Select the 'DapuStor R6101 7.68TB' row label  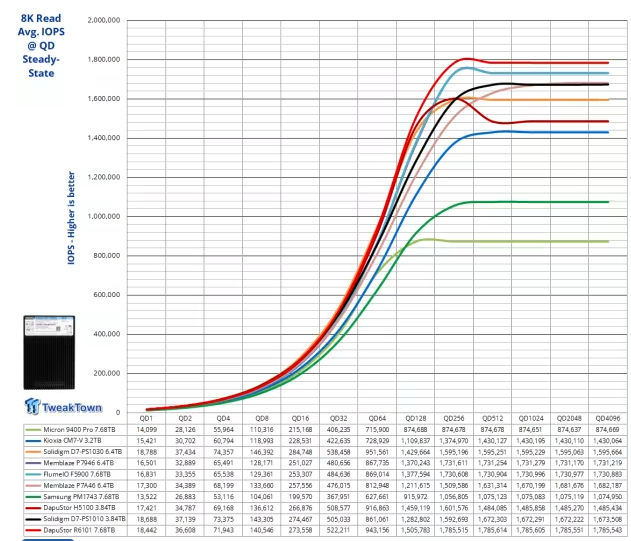79,531
